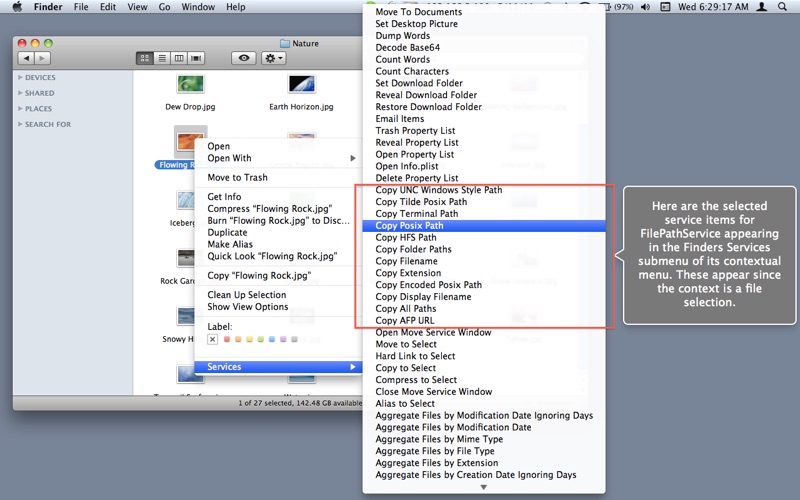Open the File menu

click(81, 7)
